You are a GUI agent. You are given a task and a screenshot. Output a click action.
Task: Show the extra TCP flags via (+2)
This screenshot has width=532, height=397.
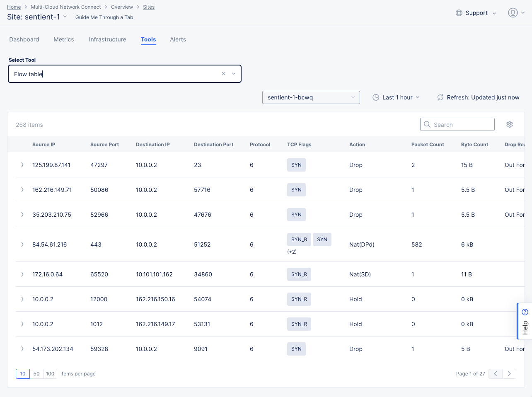tap(293, 252)
